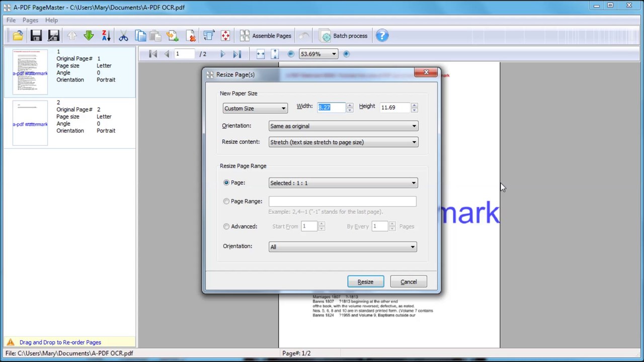Click the rotate pages toolbar icon
644x362 pixels.
209,36
